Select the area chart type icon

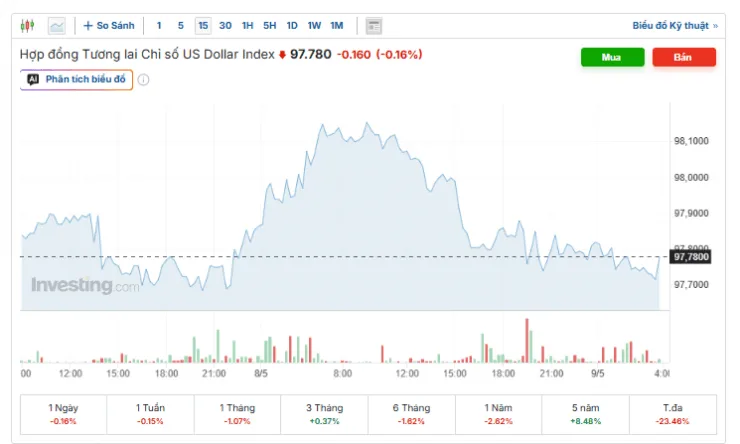coord(57,26)
